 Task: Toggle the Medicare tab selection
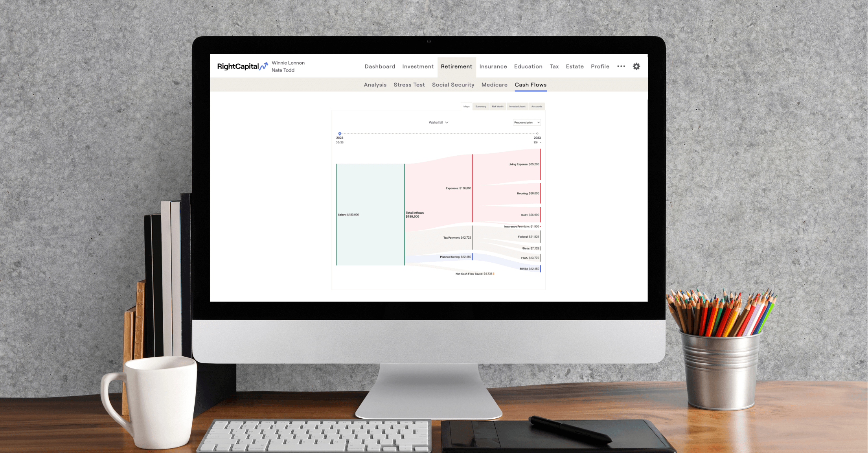494,85
